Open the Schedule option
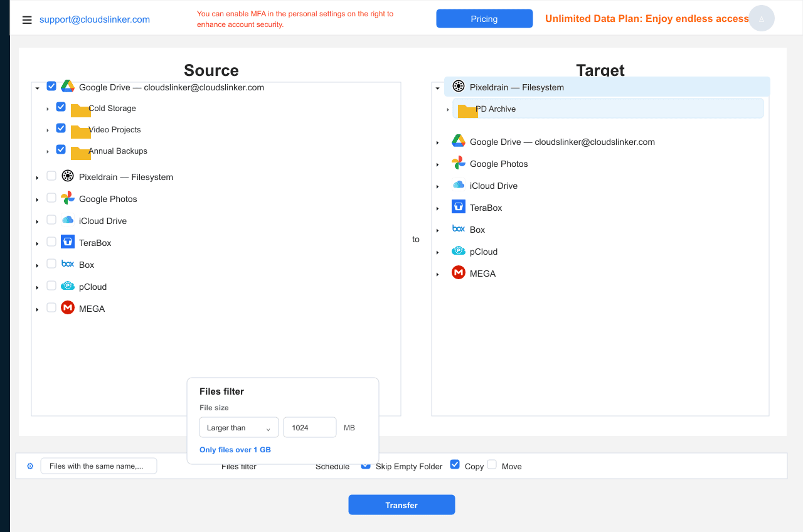The image size is (803, 532). point(332,467)
